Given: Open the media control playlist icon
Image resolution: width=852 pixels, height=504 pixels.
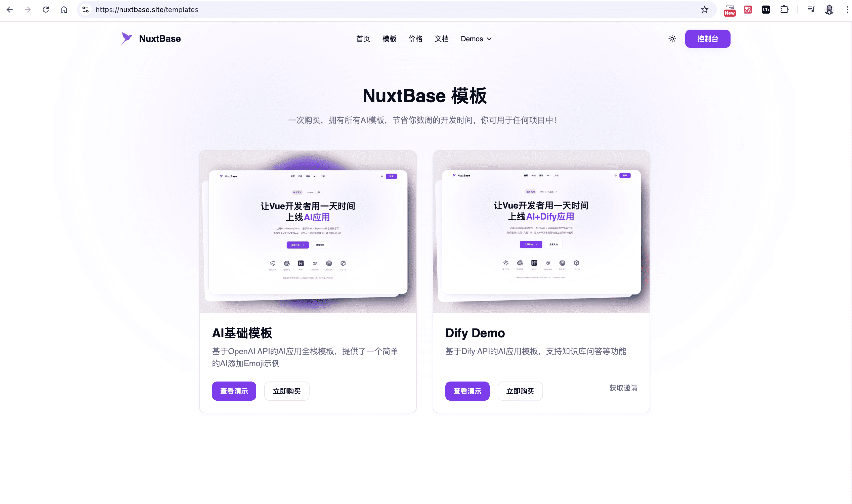Looking at the screenshot, I should (x=811, y=10).
